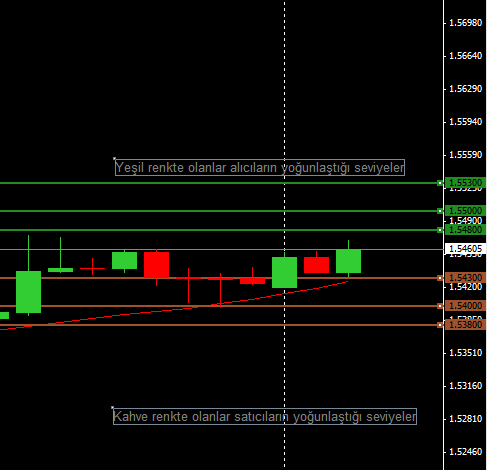Click the tall green candle at the far left
487x470 pixels.
28,292
